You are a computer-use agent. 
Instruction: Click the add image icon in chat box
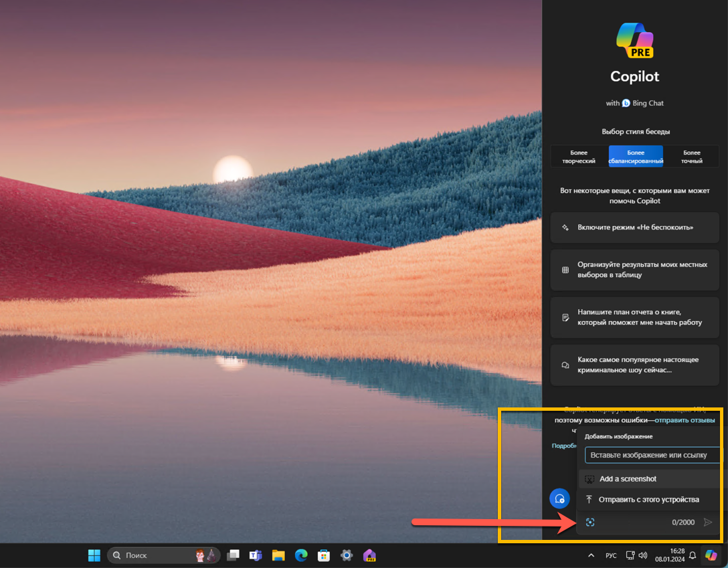click(x=590, y=523)
